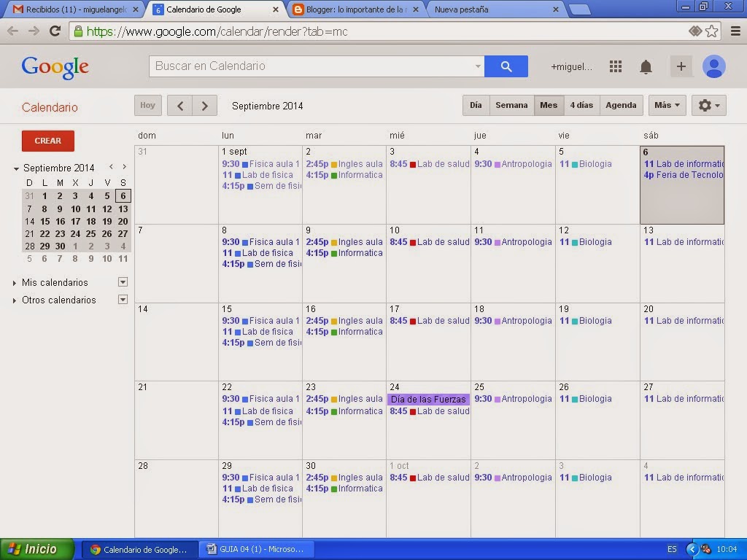The width and height of the screenshot is (747, 560).
Task: Switch to 4 días view
Action: (581, 105)
